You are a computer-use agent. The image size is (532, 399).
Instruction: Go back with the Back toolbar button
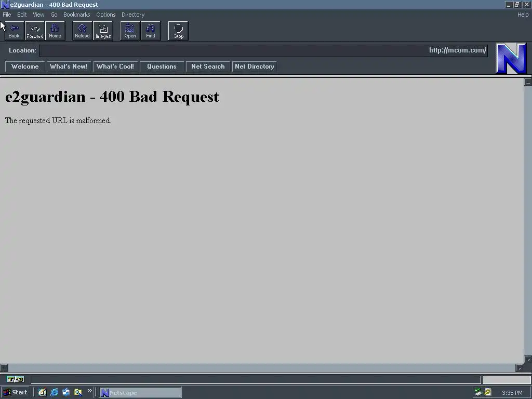pyautogui.click(x=14, y=31)
